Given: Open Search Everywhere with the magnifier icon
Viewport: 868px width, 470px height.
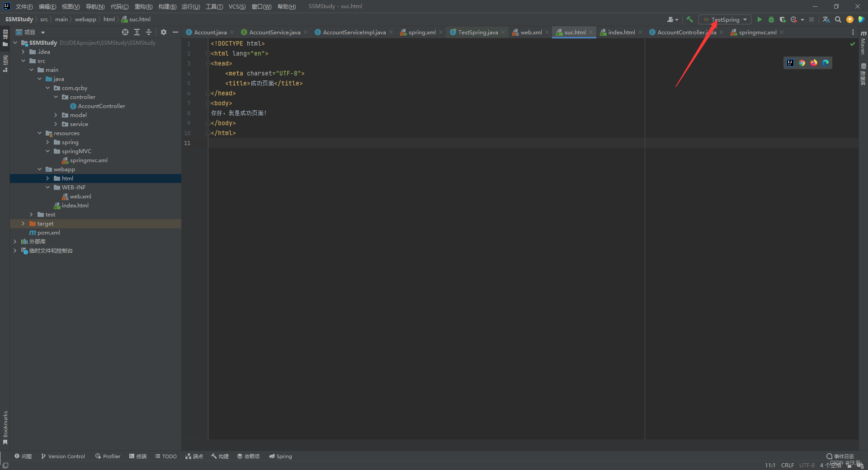Looking at the screenshot, I should pyautogui.click(x=838, y=19).
